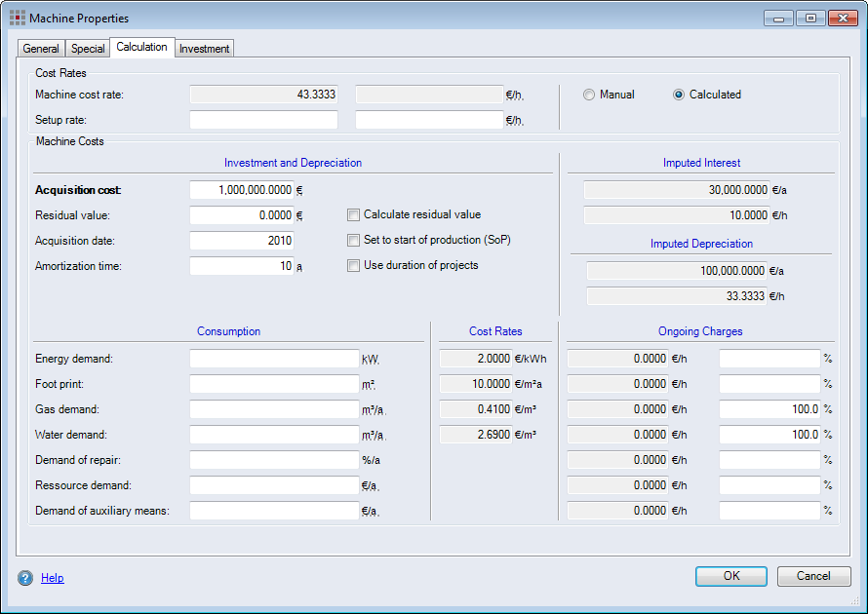Click the Help question mark icon
Viewport: 868px width, 614px height.
click(21, 577)
